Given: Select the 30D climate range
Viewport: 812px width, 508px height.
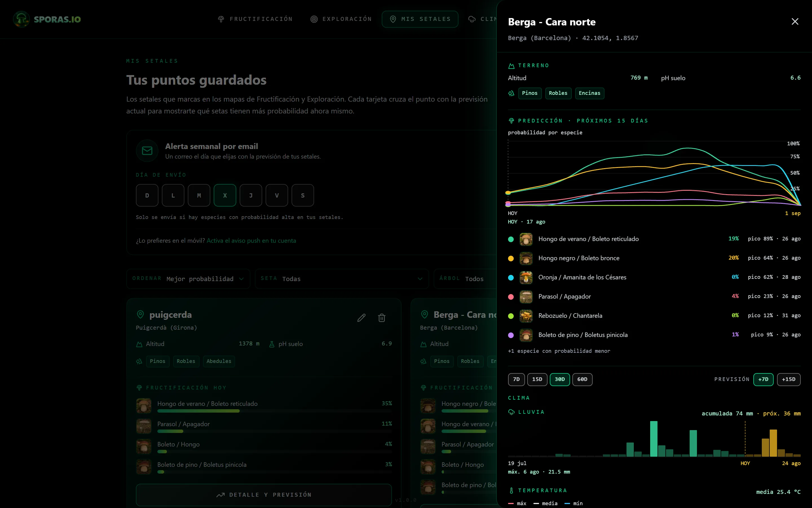Looking at the screenshot, I should [560, 379].
